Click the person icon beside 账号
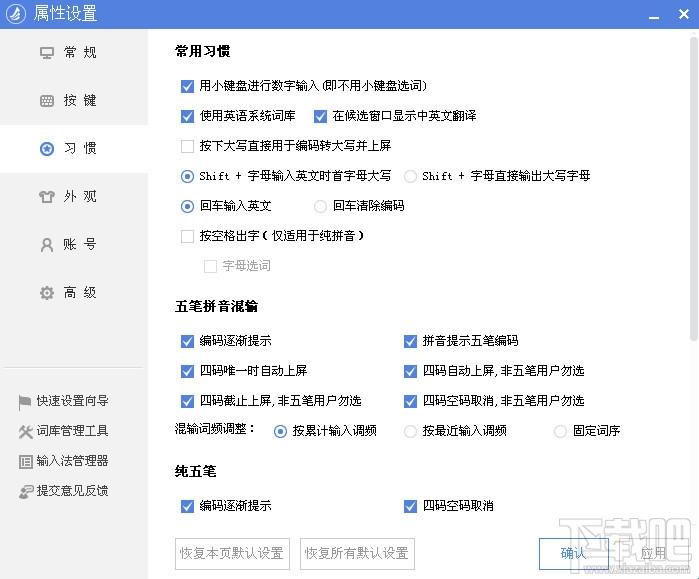This screenshot has width=699, height=579. click(x=47, y=245)
